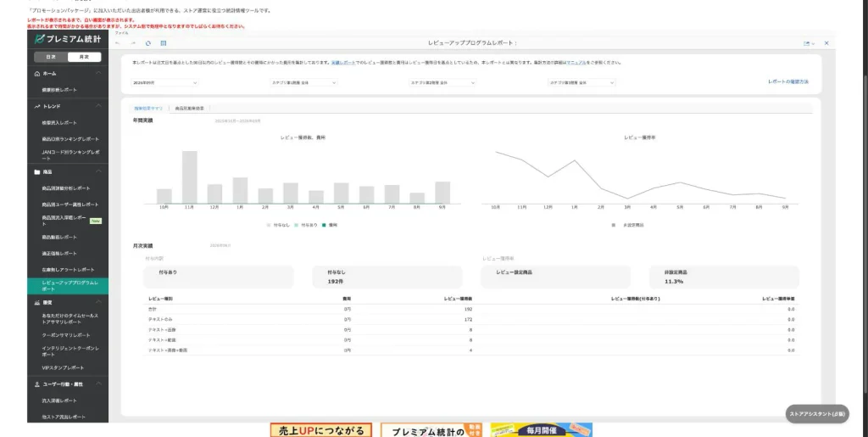868x437 pixels.
Task: Click the マニュアル link in description
Action: [x=576, y=63]
